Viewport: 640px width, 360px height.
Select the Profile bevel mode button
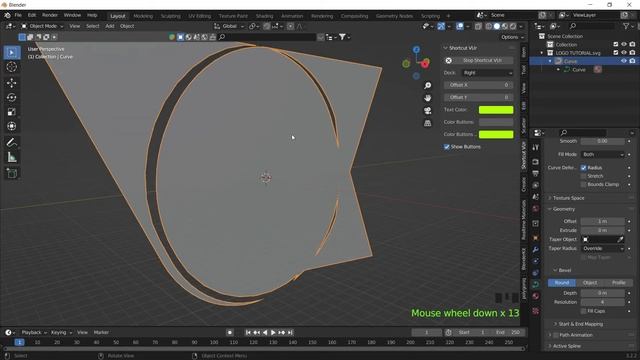point(618,282)
